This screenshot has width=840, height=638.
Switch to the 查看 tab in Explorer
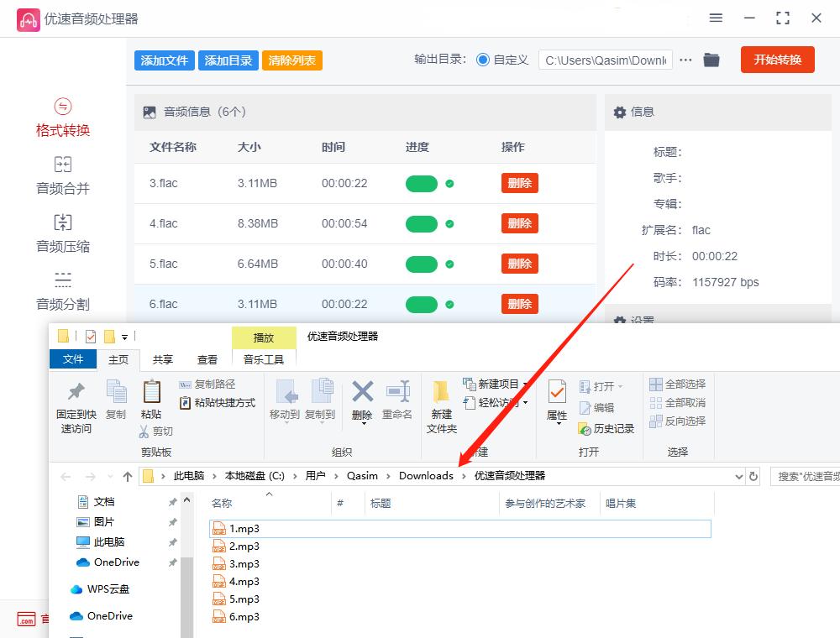(207, 358)
